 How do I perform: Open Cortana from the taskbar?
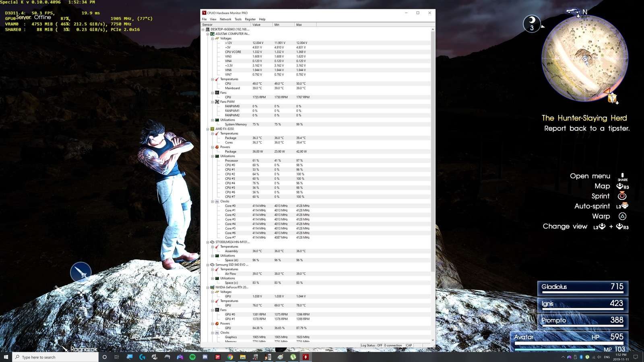click(105, 357)
